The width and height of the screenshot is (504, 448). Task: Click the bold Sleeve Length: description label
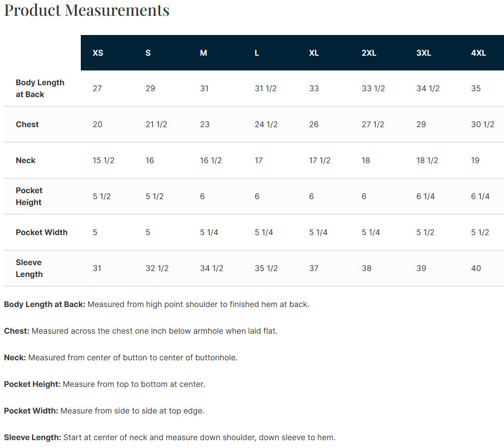tap(33, 437)
